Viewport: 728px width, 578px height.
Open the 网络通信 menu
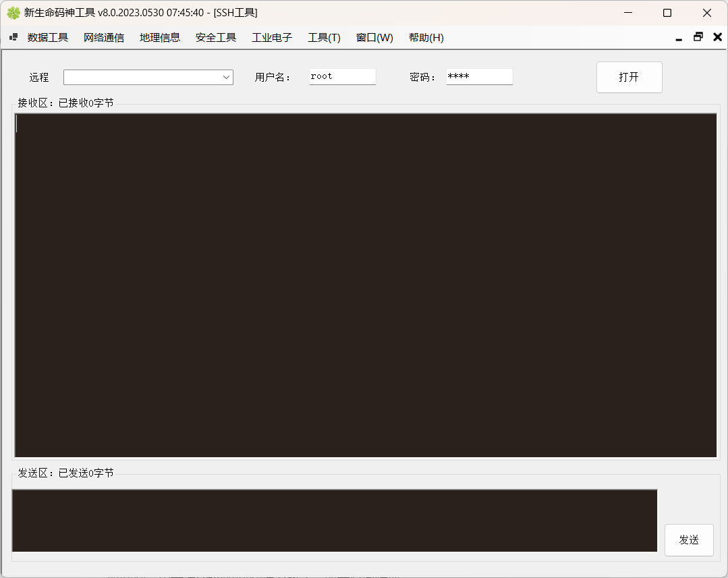[x=104, y=38]
